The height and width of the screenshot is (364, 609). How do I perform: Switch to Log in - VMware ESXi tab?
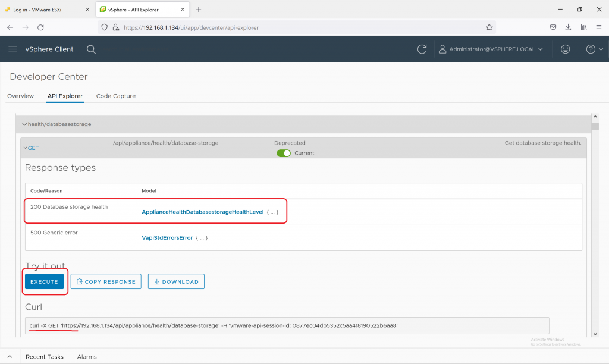coord(37,10)
